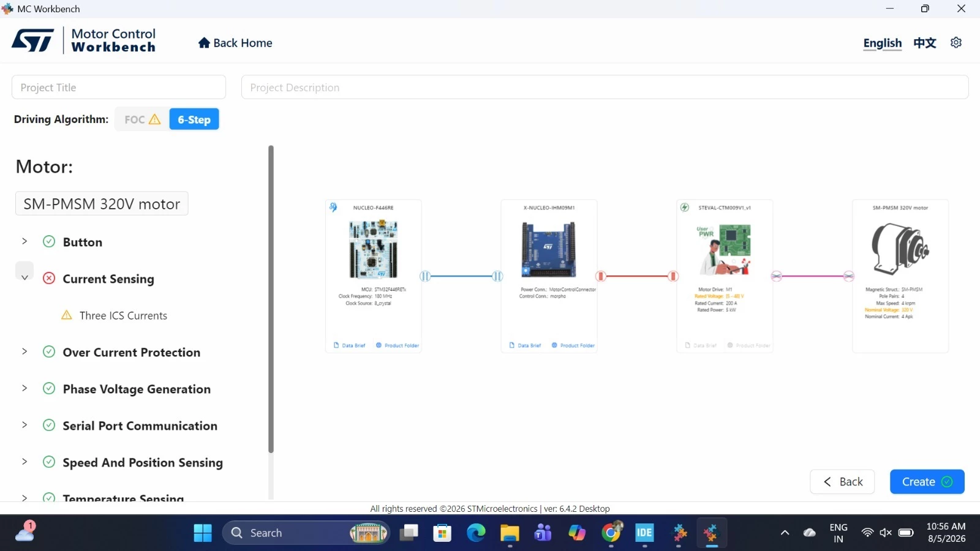Open the settings gear in the header
This screenshot has width=980, height=551.
coord(956,43)
